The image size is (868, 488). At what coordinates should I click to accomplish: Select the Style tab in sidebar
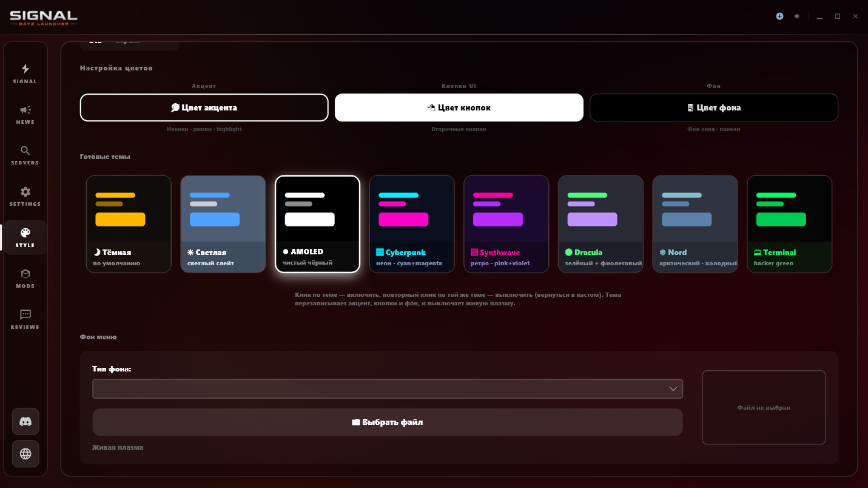(25, 237)
